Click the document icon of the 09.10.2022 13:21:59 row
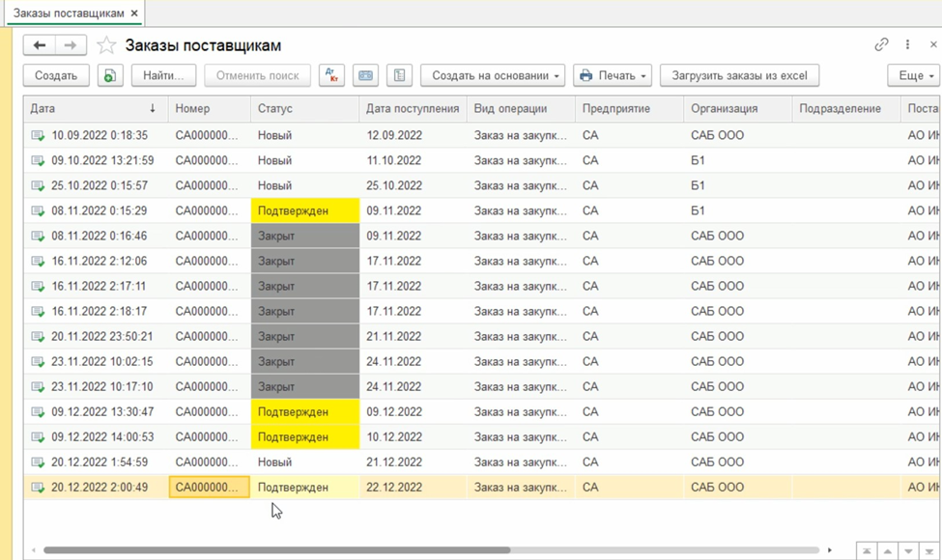The image size is (942, 560). point(38,161)
